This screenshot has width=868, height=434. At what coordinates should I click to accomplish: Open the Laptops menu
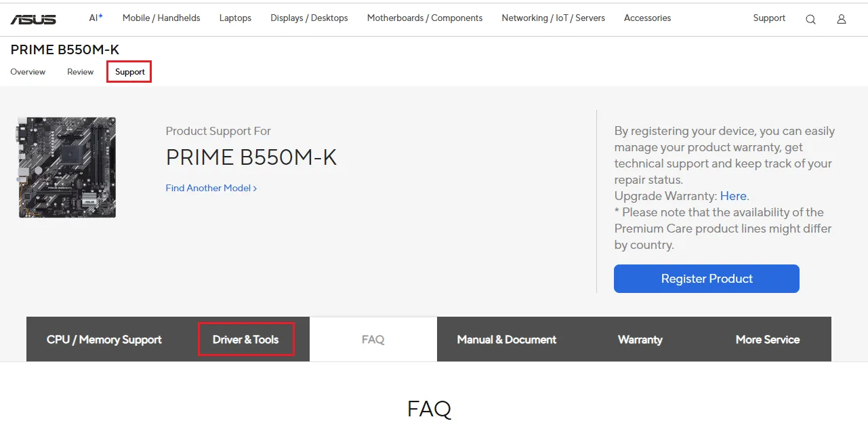click(x=235, y=18)
